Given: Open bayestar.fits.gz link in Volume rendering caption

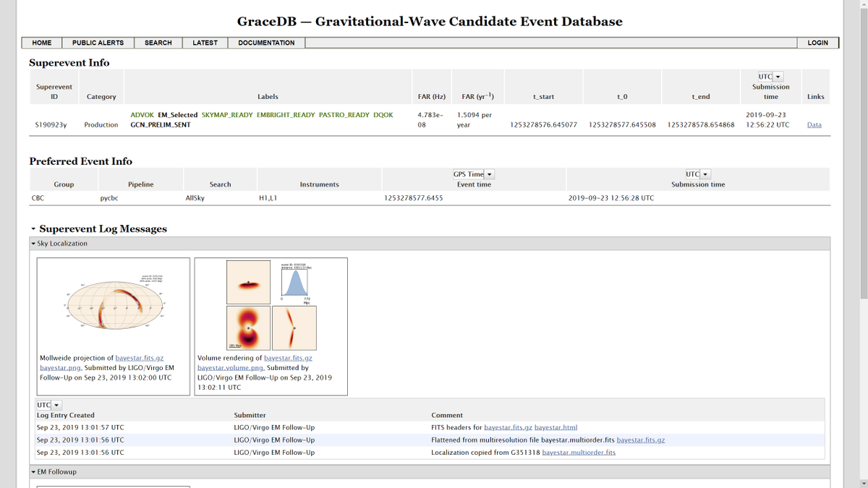Looking at the screenshot, I should (288, 358).
